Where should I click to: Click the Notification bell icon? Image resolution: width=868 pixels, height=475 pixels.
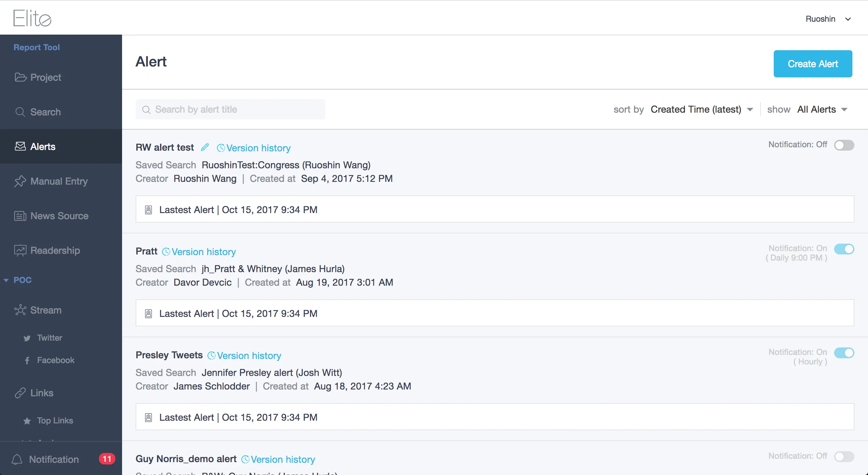point(17,459)
